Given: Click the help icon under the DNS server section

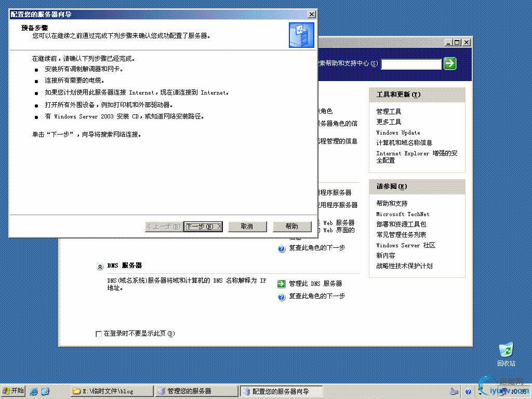Looking at the screenshot, I should pos(282,297).
